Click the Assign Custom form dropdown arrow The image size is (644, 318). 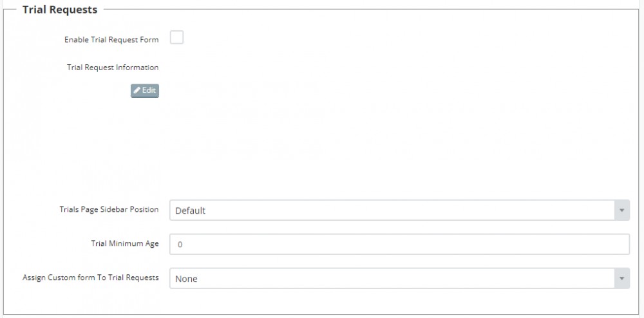622,279
